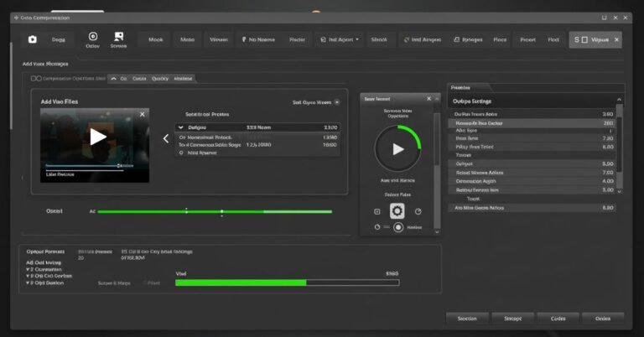Click the second marker on the green timeline
This screenshot has height=337, width=644.
coord(221,212)
